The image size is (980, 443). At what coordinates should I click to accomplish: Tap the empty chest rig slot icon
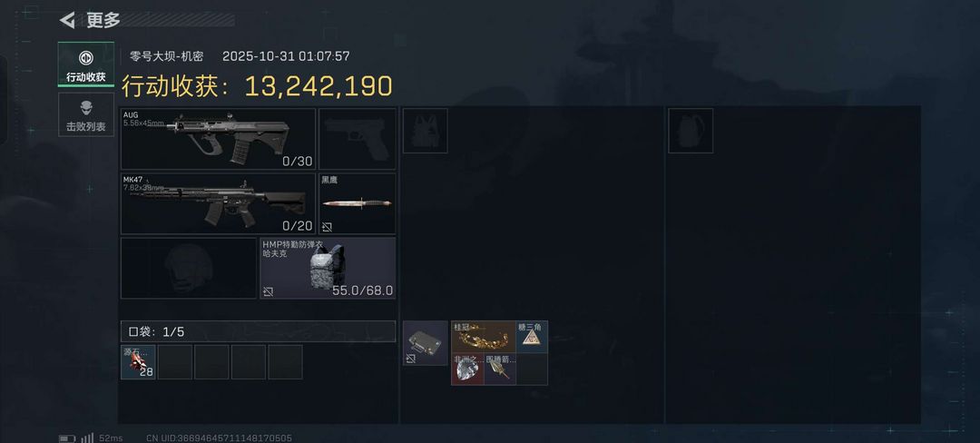click(425, 131)
